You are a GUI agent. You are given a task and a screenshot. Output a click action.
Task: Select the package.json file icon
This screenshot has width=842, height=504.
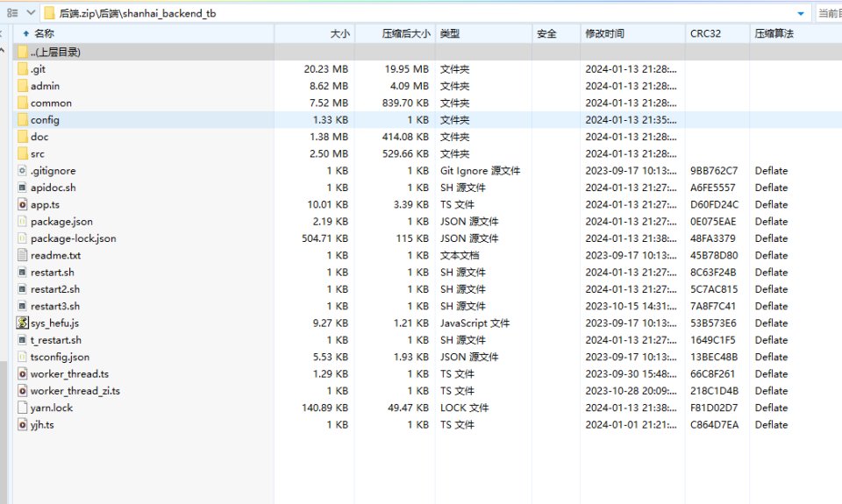click(23, 222)
